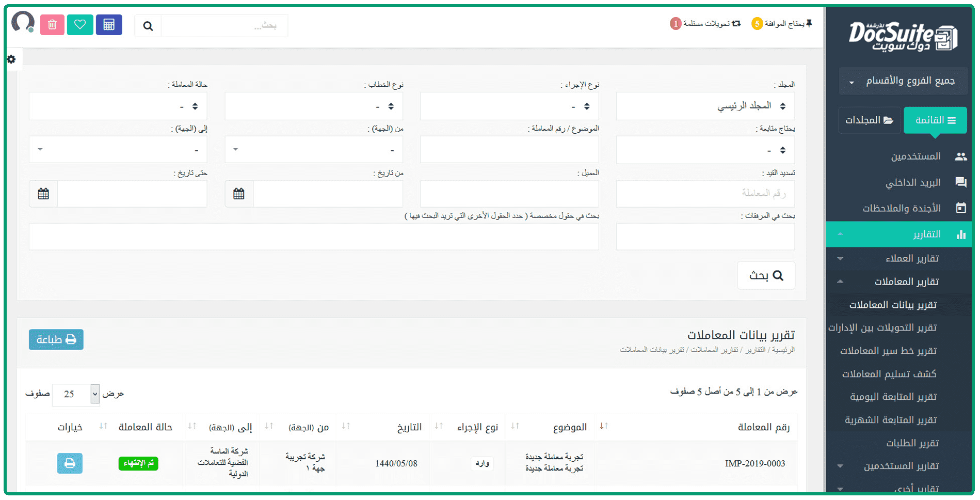This screenshot has width=980, height=500.
Task: Click the pink trash icon button
Action: click(x=52, y=25)
